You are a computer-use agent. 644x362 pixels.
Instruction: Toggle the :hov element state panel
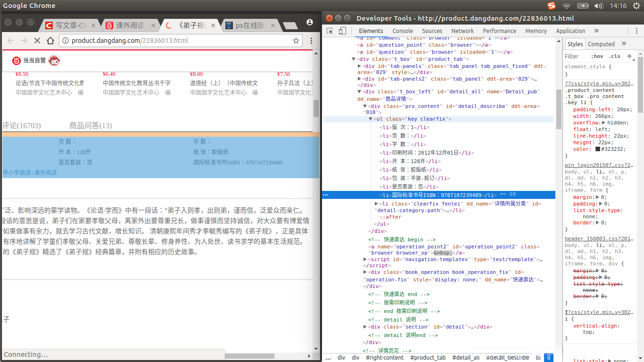(x=597, y=56)
